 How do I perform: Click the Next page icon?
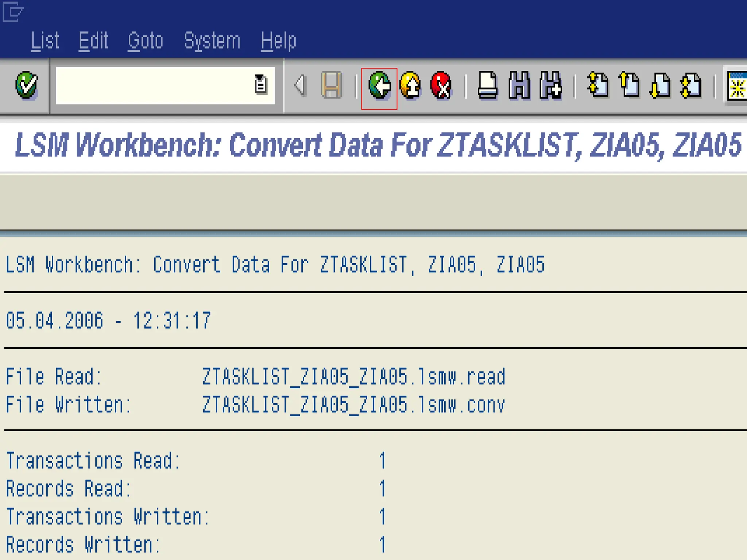[x=660, y=86]
